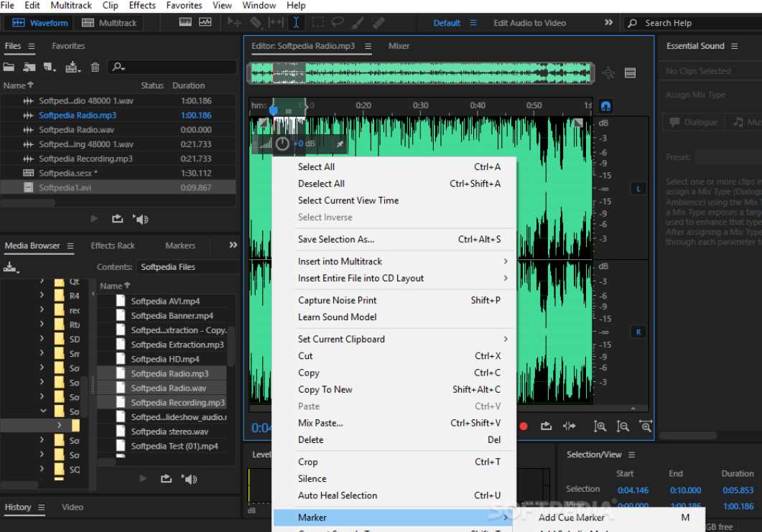Switch to the Effects Rack tab
The height and width of the screenshot is (532, 762).
[113, 246]
